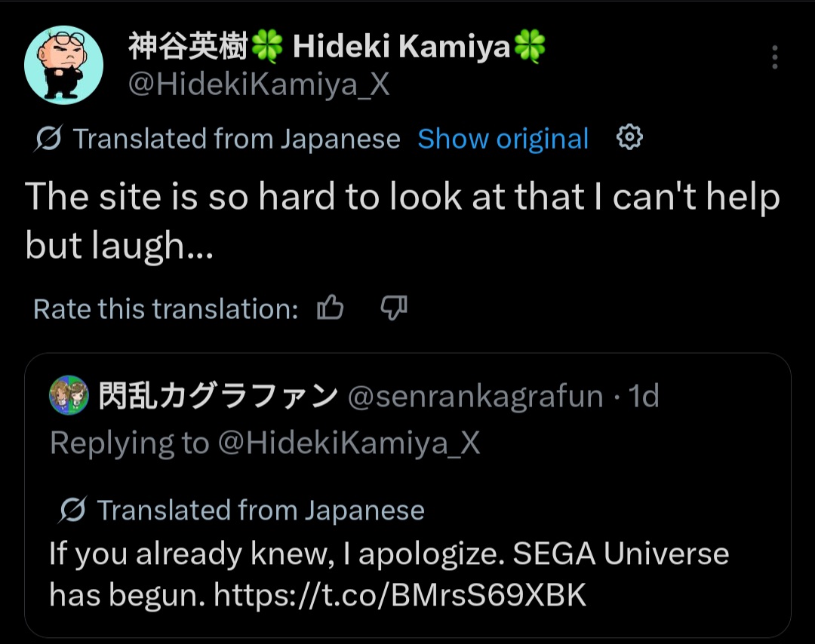Click the 1d timestamp on the quoted tweet
This screenshot has width=815, height=644.
(644, 396)
